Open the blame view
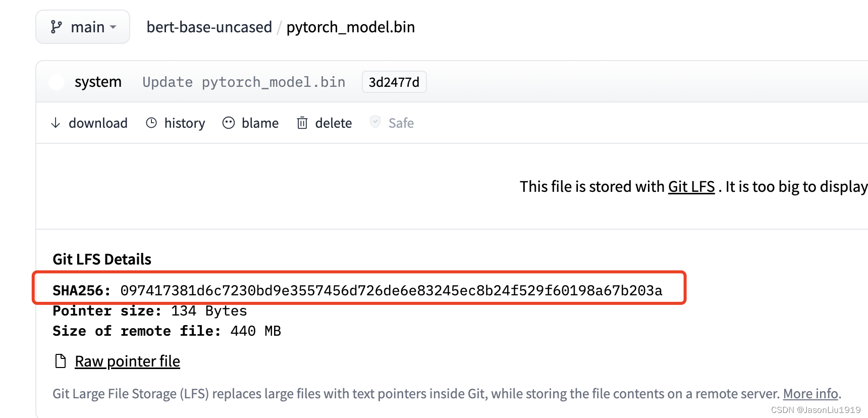Image resolution: width=868 pixels, height=418 pixels. click(x=260, y=123)
